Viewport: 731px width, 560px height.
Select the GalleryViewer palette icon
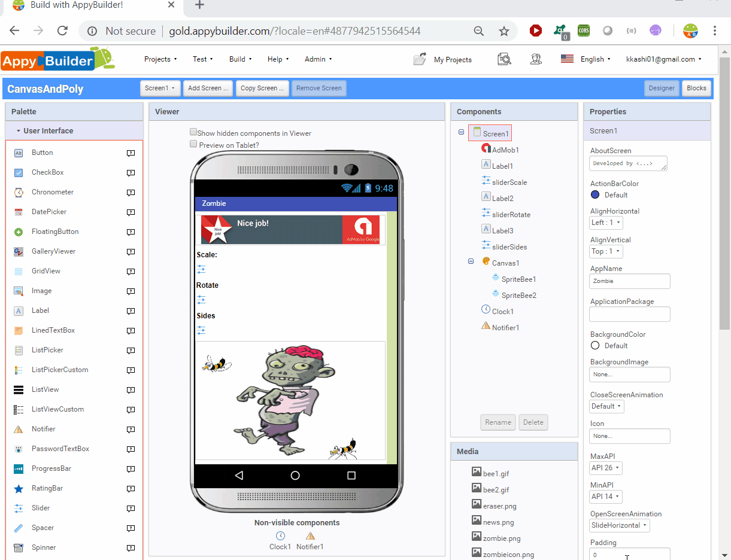pos(19,252)
